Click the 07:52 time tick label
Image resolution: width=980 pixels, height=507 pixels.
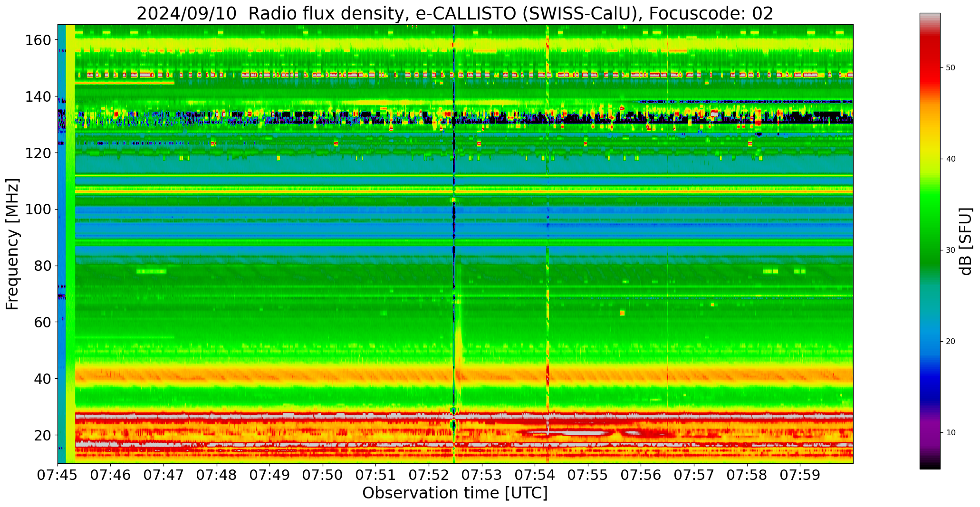pos(429,475)
